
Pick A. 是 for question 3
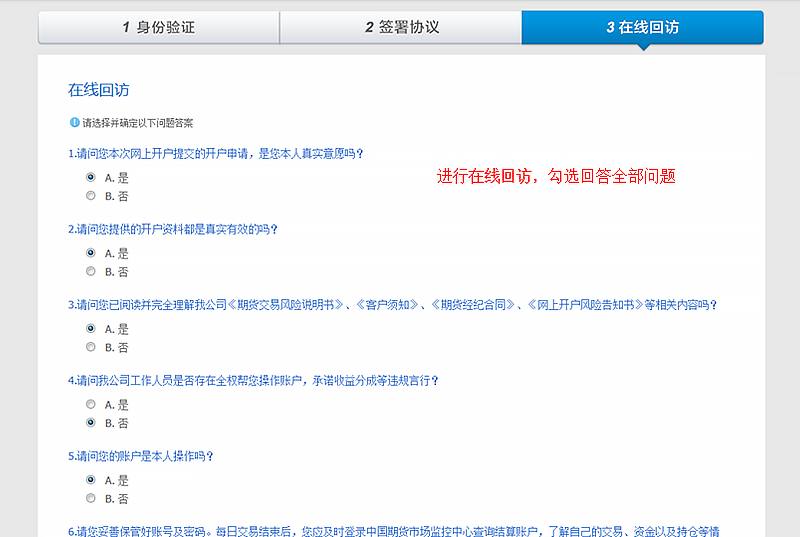tap(91, 328)
